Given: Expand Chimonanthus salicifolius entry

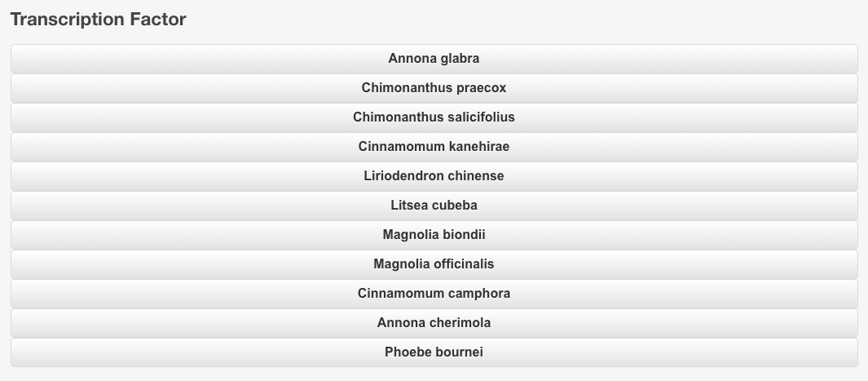Looking at the screenshot, I should [x=434, y=117].
